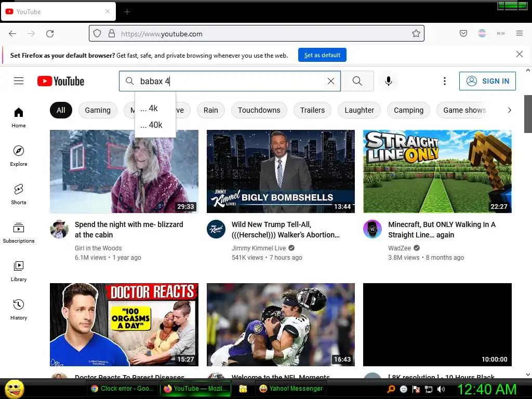Image resolution: width=532 pixels, height=399 pixels.
Task: Select the Gaming filter chip
Action: (x=98, y=110)
